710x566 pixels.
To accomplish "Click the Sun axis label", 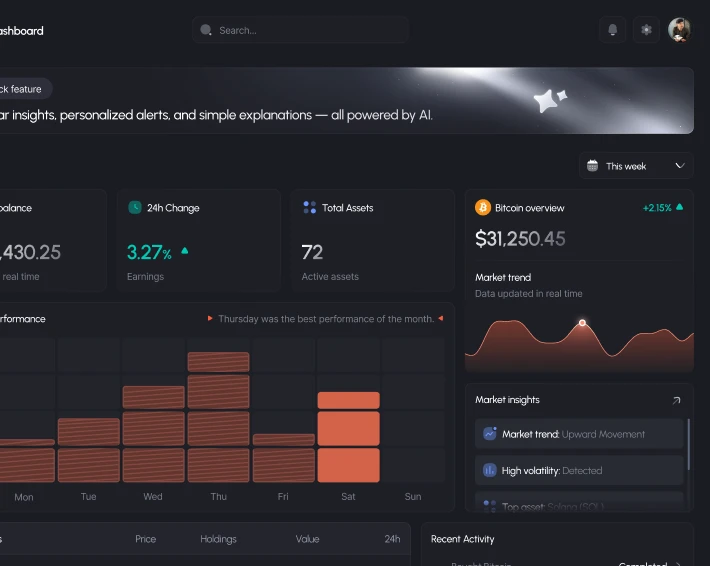I will [413, 497].
